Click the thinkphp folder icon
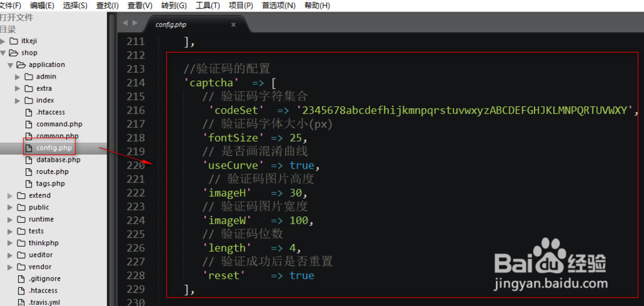 click(21, 243)
